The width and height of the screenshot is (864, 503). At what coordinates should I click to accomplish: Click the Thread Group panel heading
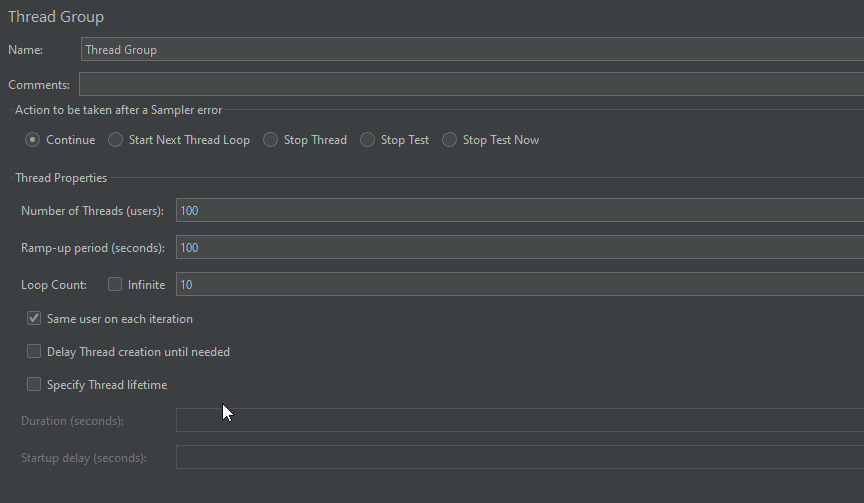tap(56, 17)
